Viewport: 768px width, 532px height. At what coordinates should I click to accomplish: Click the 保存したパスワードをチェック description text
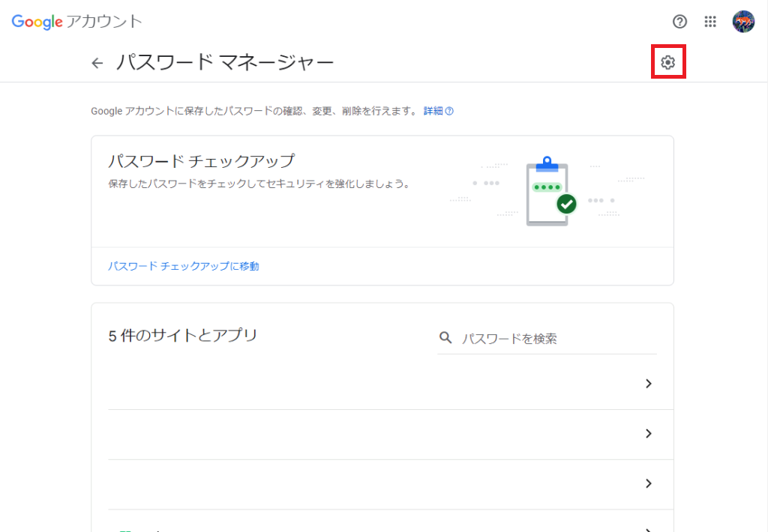tap(259, 184)
